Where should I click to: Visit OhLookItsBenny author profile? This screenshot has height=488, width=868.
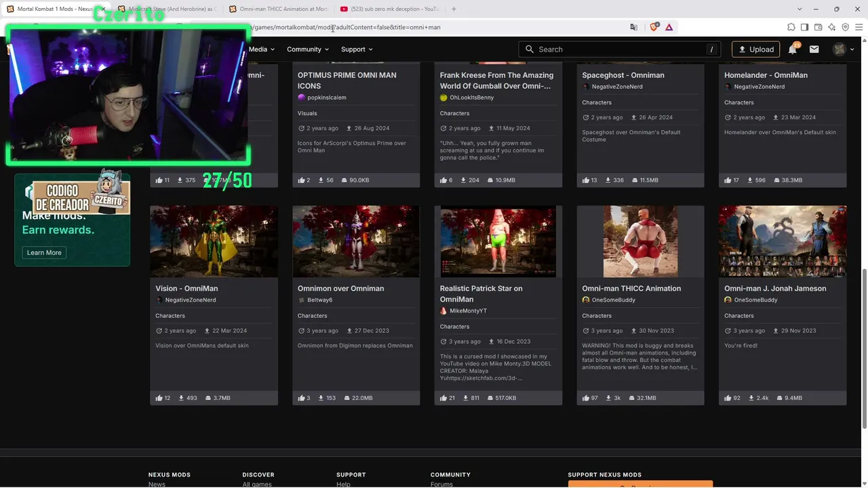pyautogui.click(x=472, y=98)
